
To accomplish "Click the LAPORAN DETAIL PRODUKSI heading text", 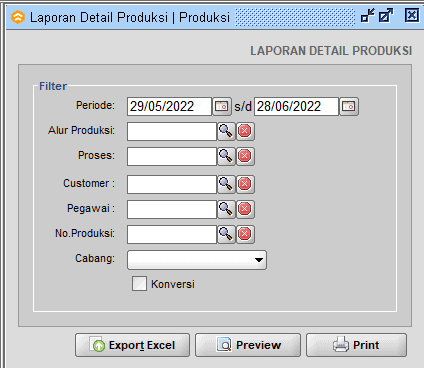I will coord(331,51).
